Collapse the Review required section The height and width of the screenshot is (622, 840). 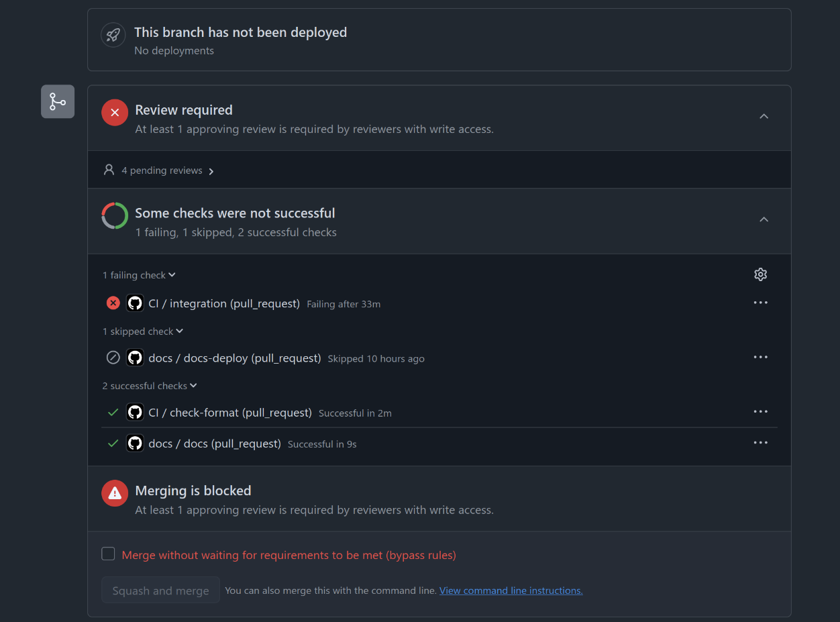[764, 117]
